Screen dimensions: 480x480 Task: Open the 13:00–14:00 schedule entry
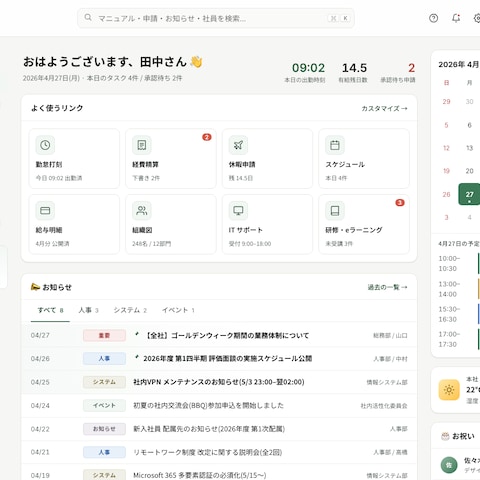(x=459, y=289)
